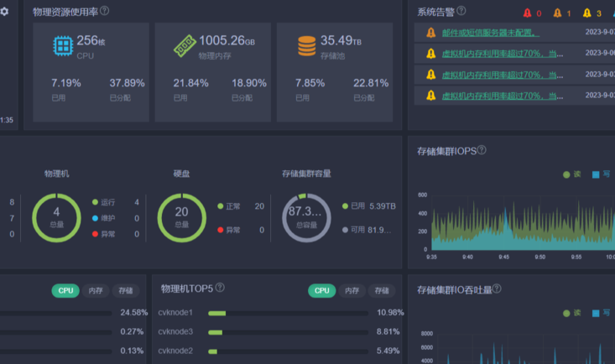Click the IOPS area chart

(x=524, y=224)
